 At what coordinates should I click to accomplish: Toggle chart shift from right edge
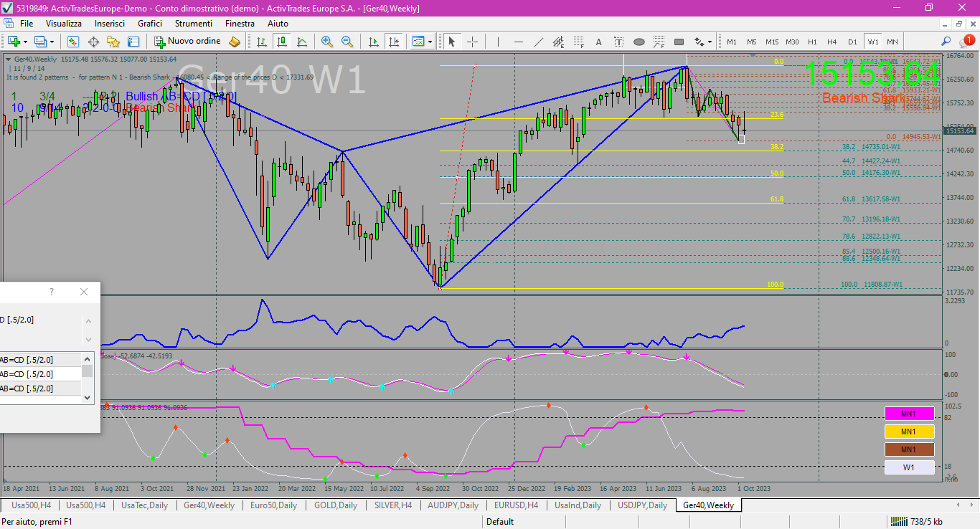pos(392,42)
